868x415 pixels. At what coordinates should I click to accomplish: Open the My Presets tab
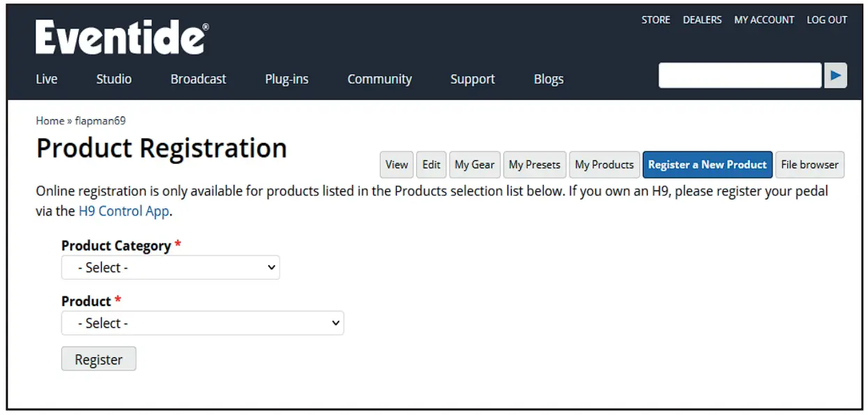(534, 165)
